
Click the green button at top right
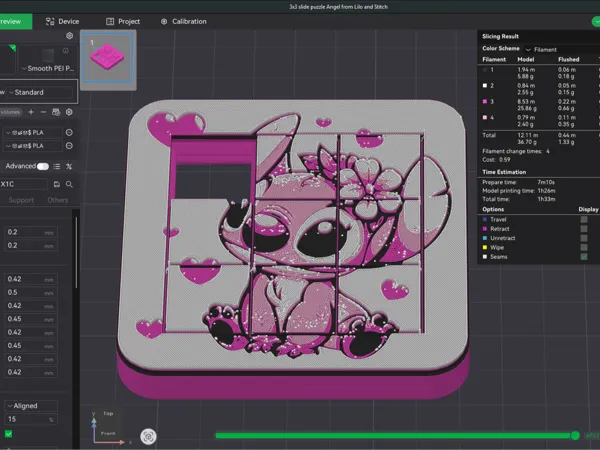pyautogui.click(x=596, y=21)
